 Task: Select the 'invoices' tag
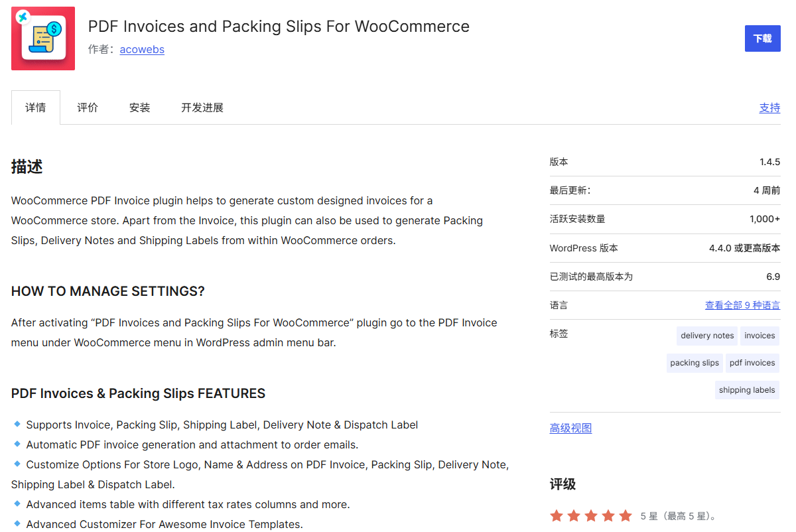click(759, 336)
